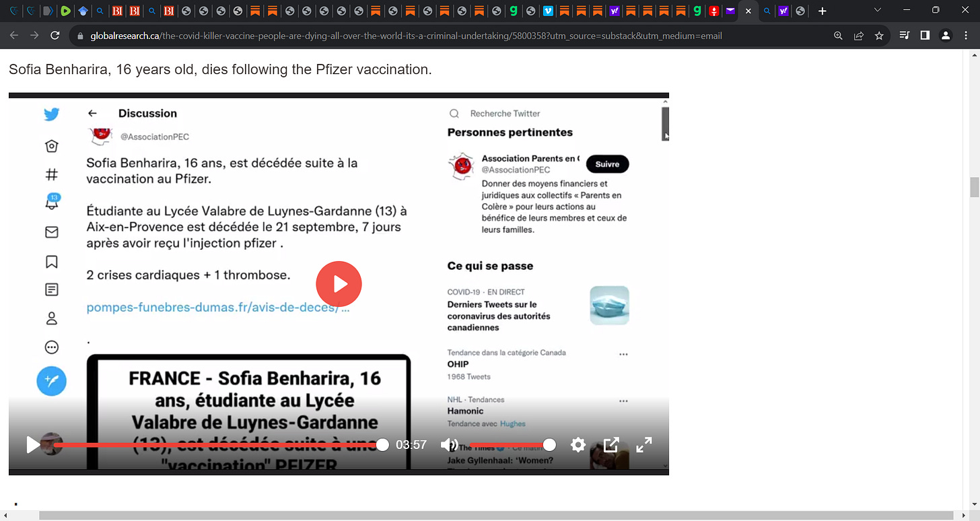Open the Chrome profile menu
The width and height of the screenshot is (980, 521).
coord(946,36)
